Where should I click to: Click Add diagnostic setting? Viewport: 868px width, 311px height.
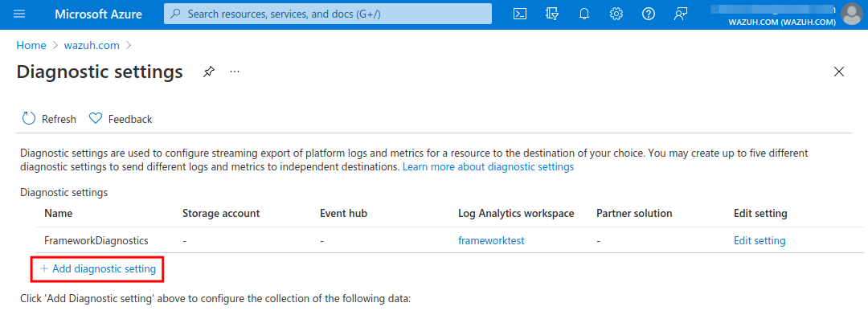click(x=98, y=269)
